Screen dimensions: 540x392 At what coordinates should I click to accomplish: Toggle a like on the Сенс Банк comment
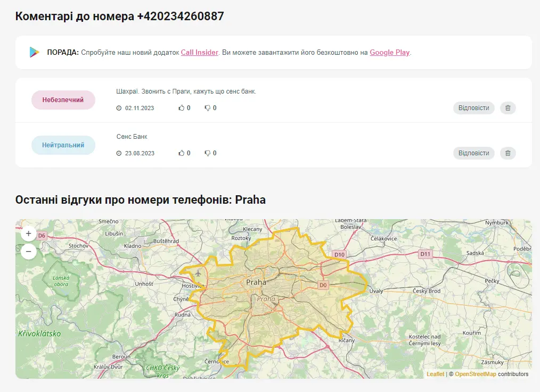point(182,153)
